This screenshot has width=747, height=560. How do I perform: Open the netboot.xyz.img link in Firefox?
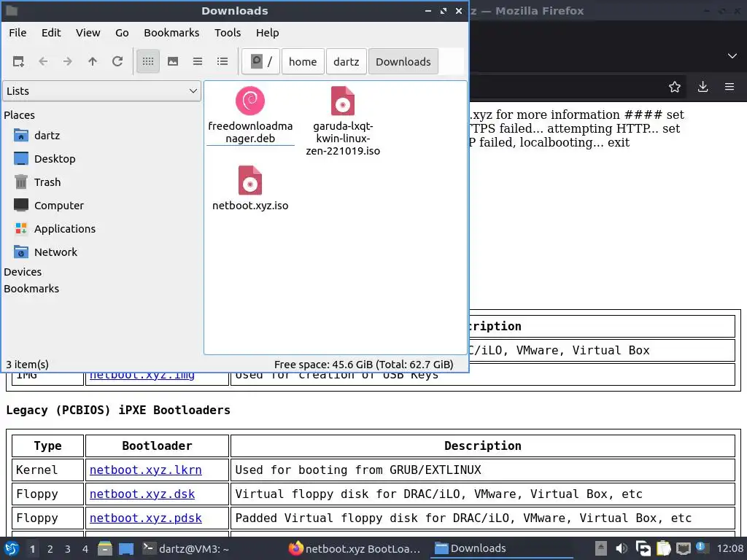142,376
